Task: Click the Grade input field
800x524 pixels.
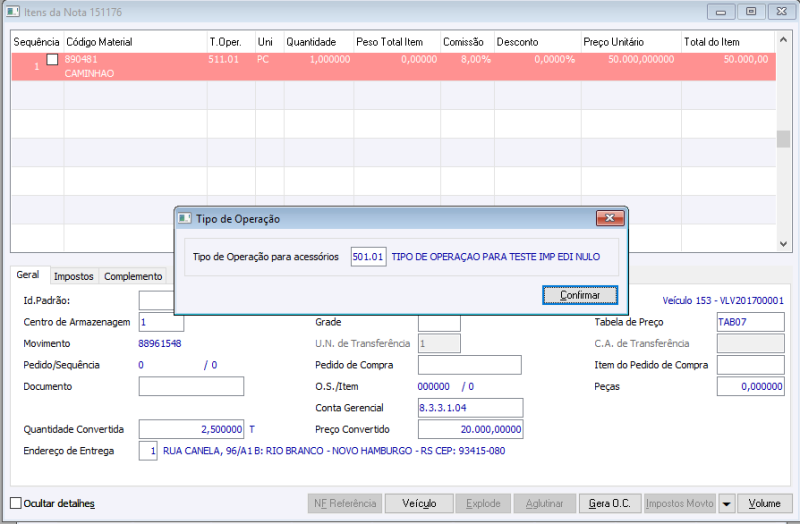Action: click(x=439, y=322)
